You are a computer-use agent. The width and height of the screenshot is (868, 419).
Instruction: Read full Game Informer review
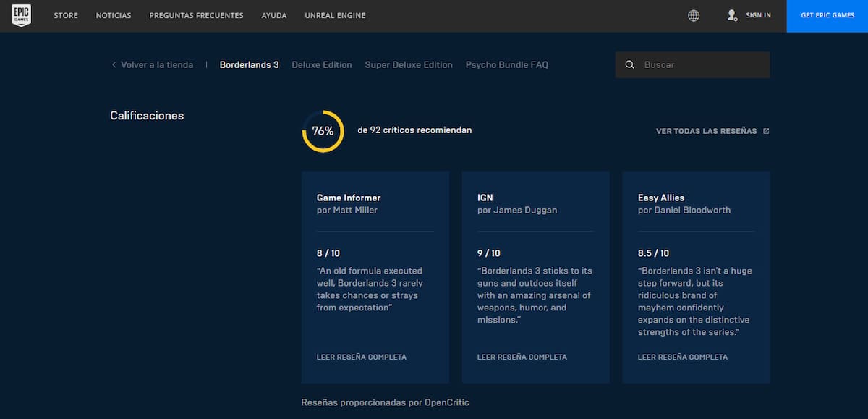coord(362,357)
